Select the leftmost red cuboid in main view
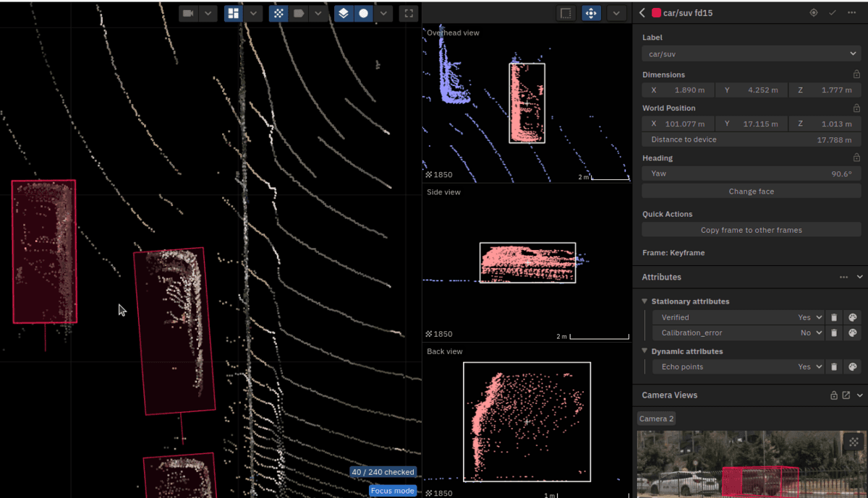This screenshot has width=868, height=498. coord(44,251)
